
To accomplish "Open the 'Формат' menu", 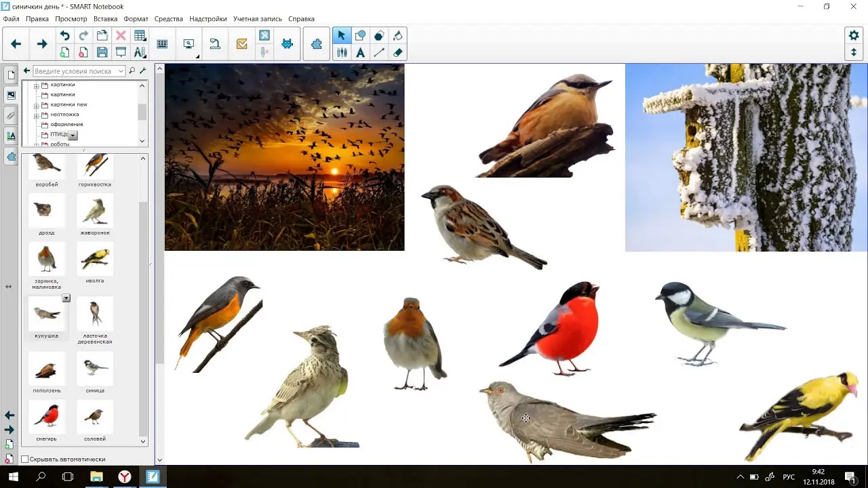I will [136, 19].
